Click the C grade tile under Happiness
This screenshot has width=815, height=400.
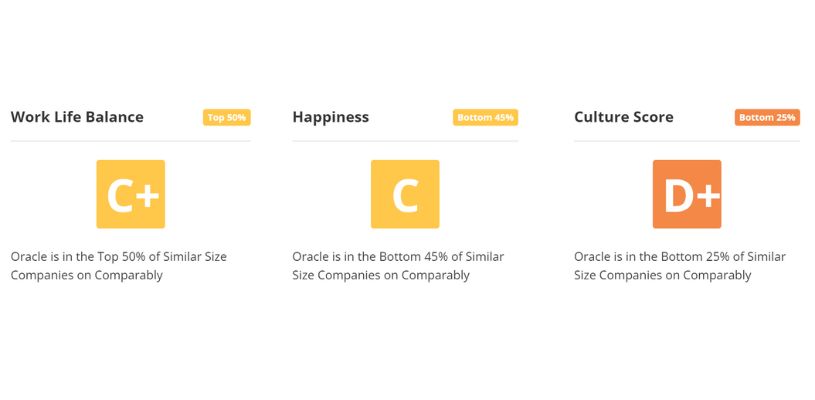pos(405,194)
